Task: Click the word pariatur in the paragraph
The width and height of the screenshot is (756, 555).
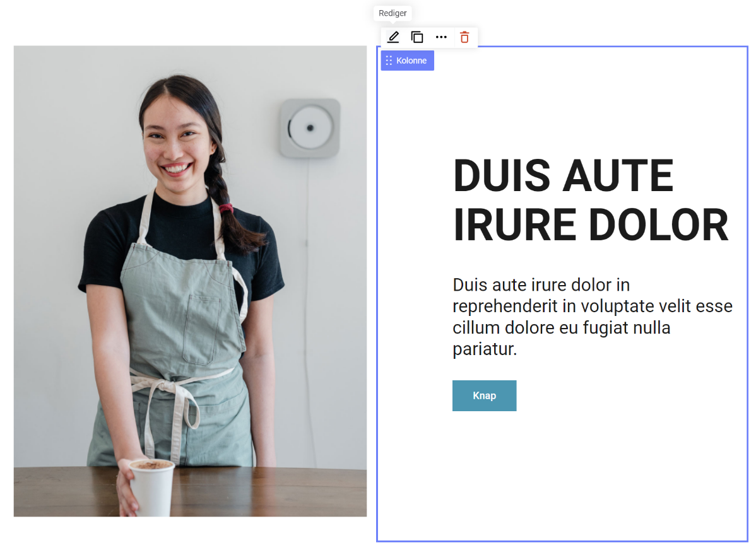Action: point(484,349)
